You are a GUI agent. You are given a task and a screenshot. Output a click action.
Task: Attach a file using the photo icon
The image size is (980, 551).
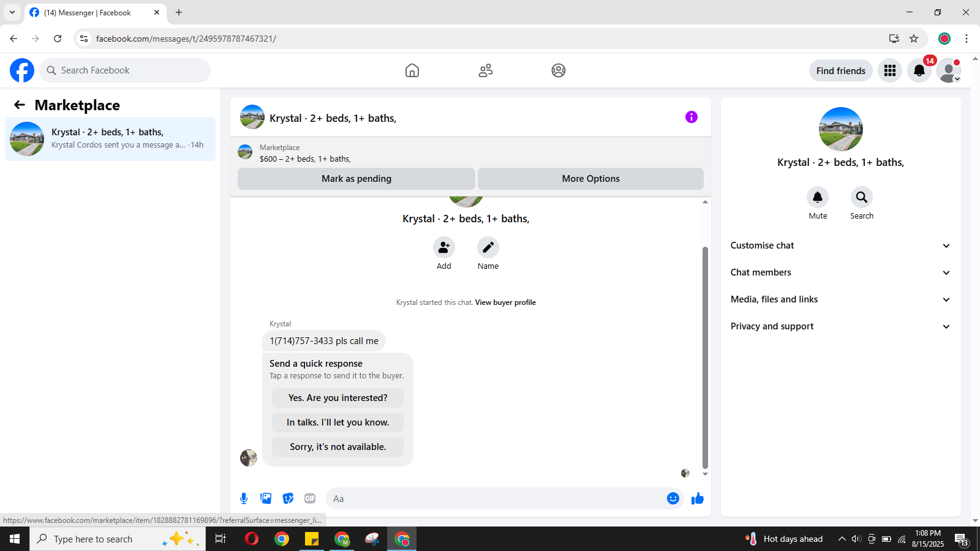click(266, 498)
